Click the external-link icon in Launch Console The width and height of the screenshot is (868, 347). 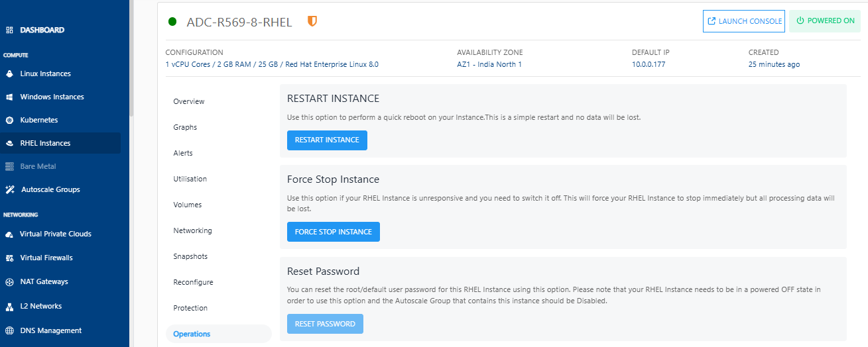(712, 21)
